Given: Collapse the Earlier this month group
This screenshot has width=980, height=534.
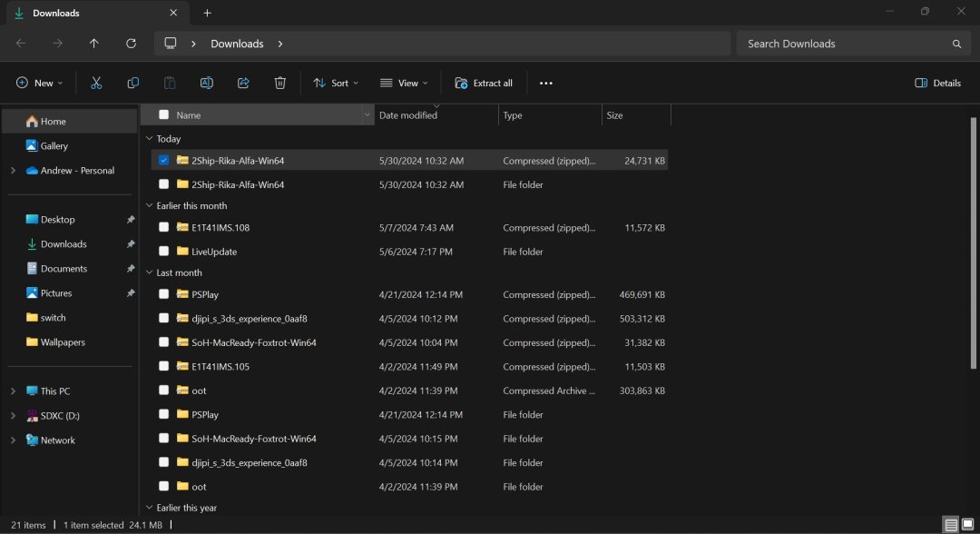Looking at the screenshot, I should 149,206.
